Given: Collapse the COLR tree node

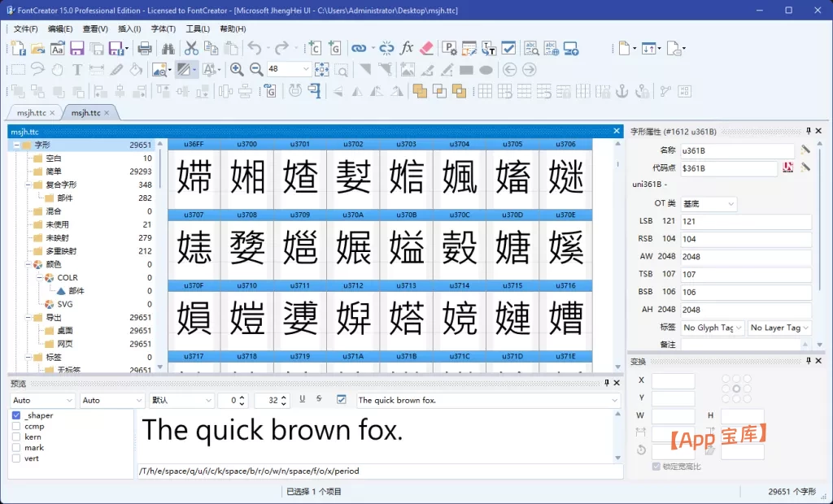Looking at the screenshot, I should [38, 277].
